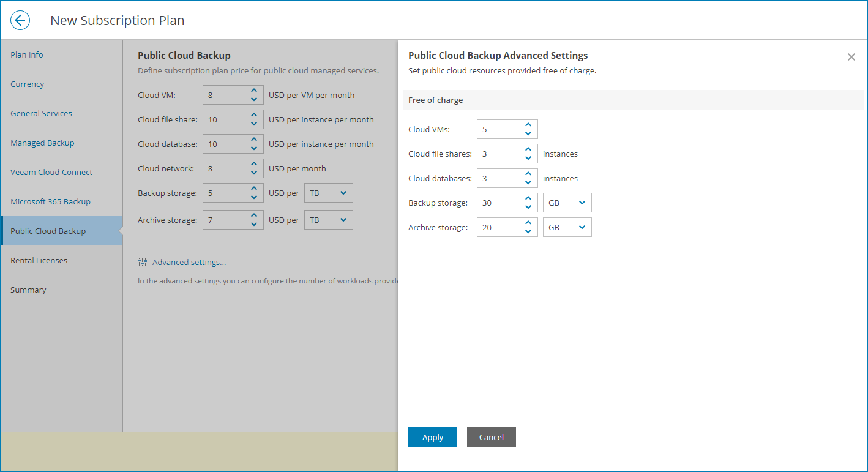The height and width of the screenshot is (472, 868).
Task: Open the free Archive storage unit selector
Action: pyautogui.click(x=566, y=227)
